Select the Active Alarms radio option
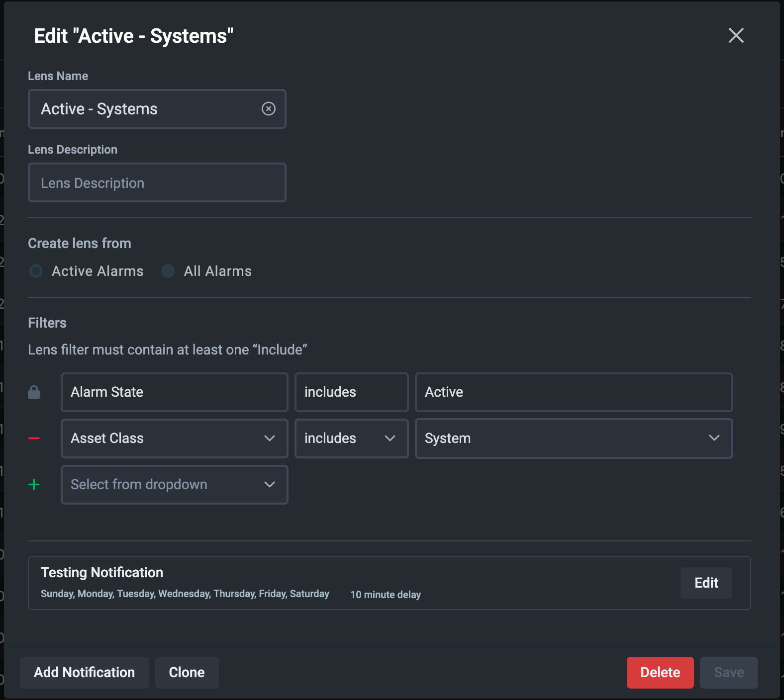784x700 pixels. 36,271
